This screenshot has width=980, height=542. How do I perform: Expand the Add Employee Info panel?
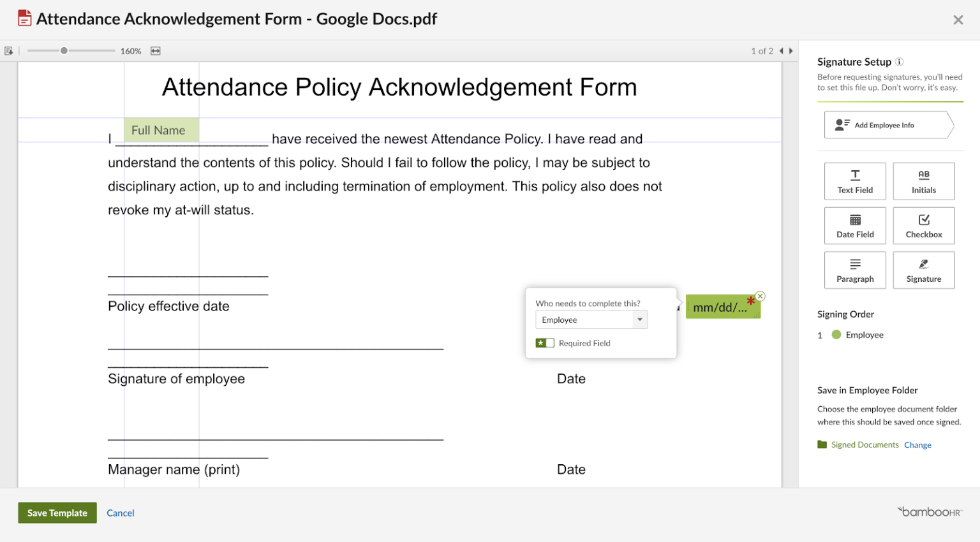(x=887, y=124)
